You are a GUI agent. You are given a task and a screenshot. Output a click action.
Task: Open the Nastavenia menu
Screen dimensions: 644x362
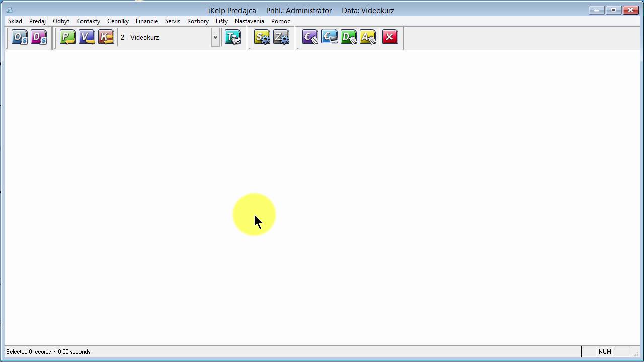click(x=250, y=21)
